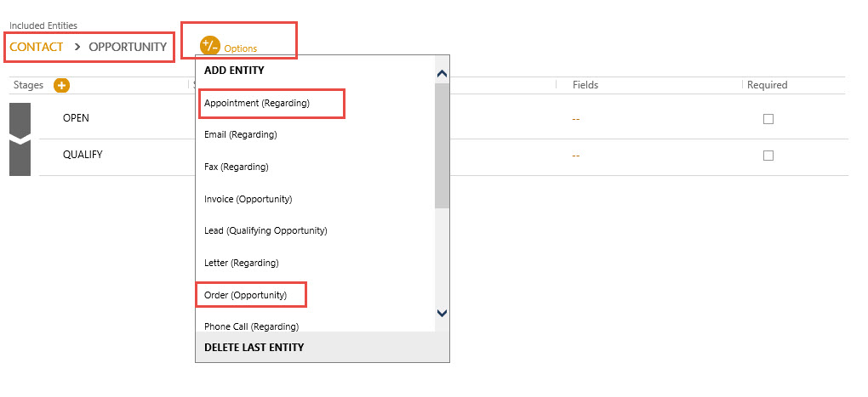The image size is (868, 397).
Task: Select Appointment (Regarding) entity
Action: click(257, 103)
